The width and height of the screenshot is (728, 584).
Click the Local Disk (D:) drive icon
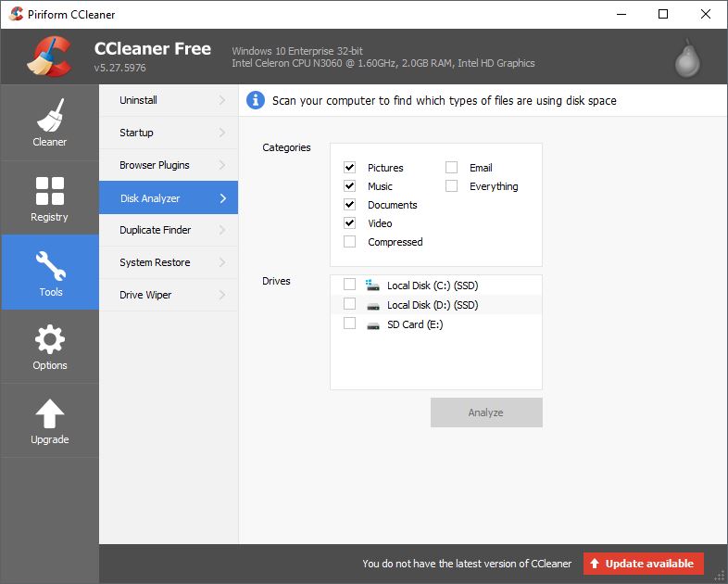coord(373,306)
